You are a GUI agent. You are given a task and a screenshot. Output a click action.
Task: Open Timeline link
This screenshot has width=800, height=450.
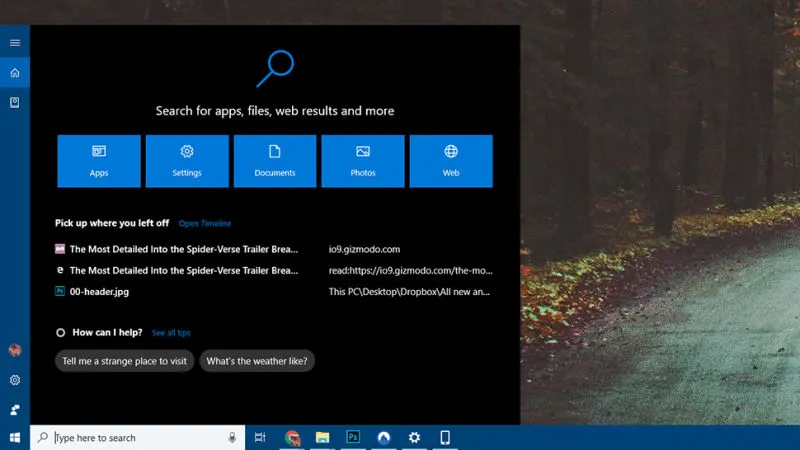click(205, 223)
